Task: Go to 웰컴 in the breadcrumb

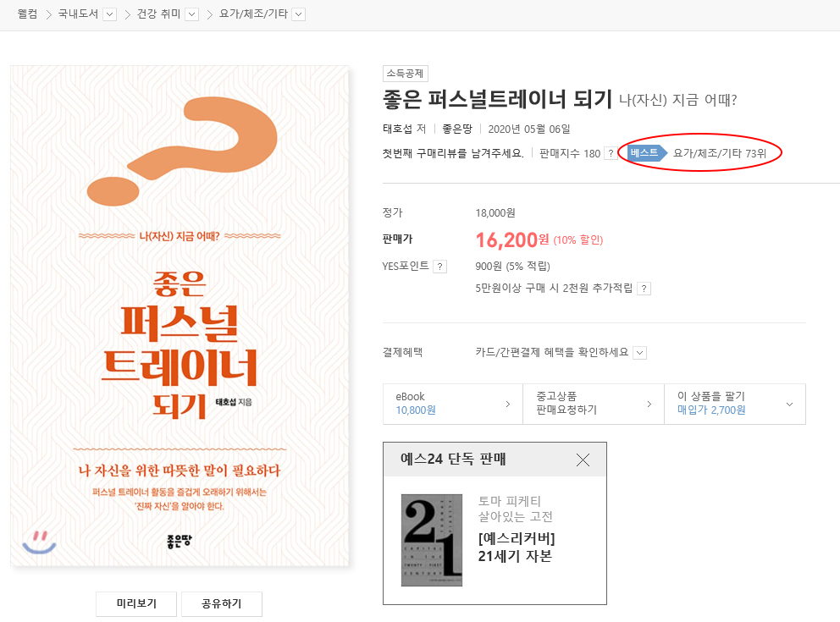Action: coord(27,14)
